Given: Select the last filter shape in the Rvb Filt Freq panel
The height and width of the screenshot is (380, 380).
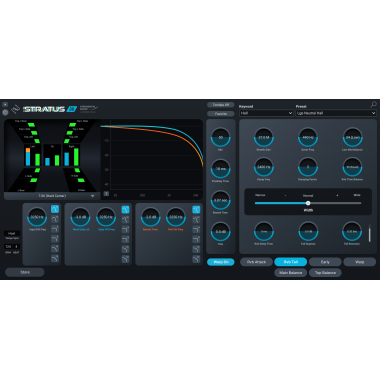Looking at the screenshot, I should point(196,259).
